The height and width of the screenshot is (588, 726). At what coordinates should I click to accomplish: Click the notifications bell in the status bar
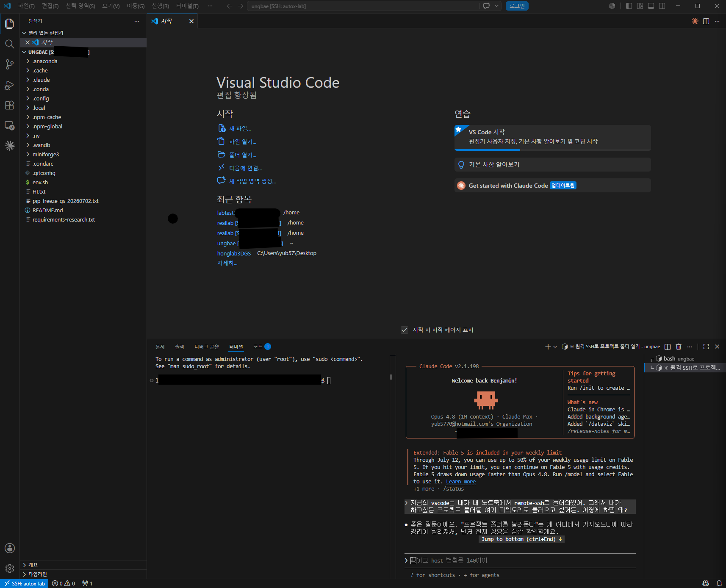click(x=719, y=583)
